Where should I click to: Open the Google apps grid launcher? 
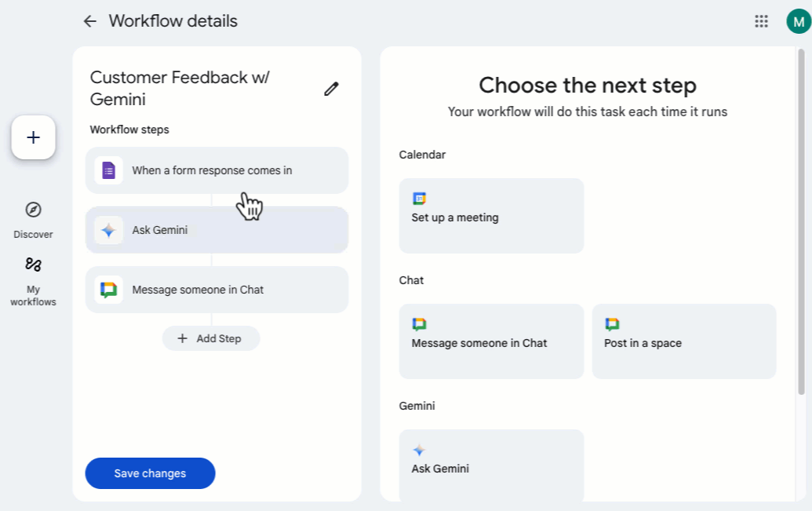(x=760, y=21)
